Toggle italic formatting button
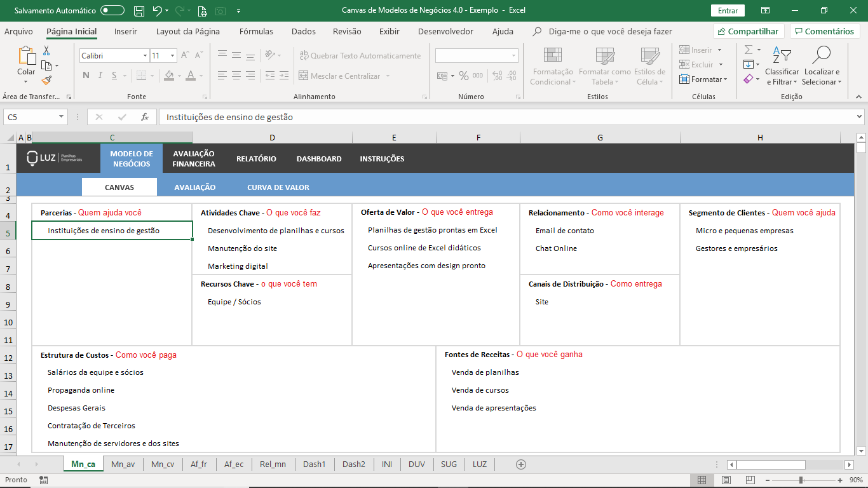This screenshot has width=868, height=488. pyautogui.click(x=100, y=76)
